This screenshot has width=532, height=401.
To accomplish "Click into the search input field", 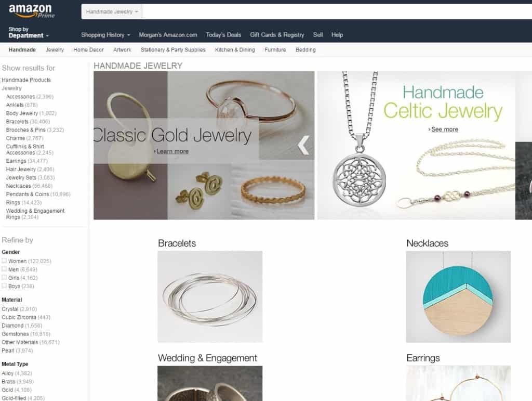I will click(337, 11).
